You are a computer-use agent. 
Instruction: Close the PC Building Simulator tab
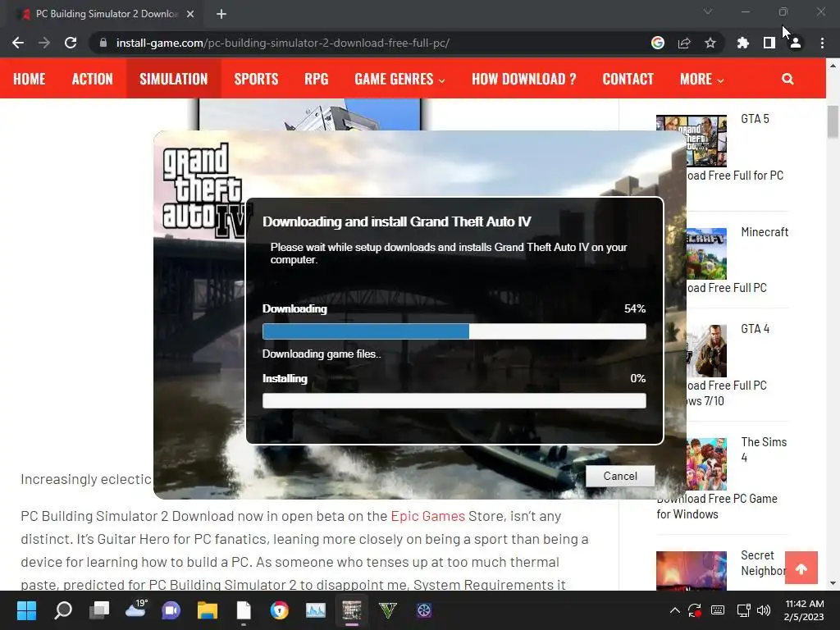tap(190, 14)
